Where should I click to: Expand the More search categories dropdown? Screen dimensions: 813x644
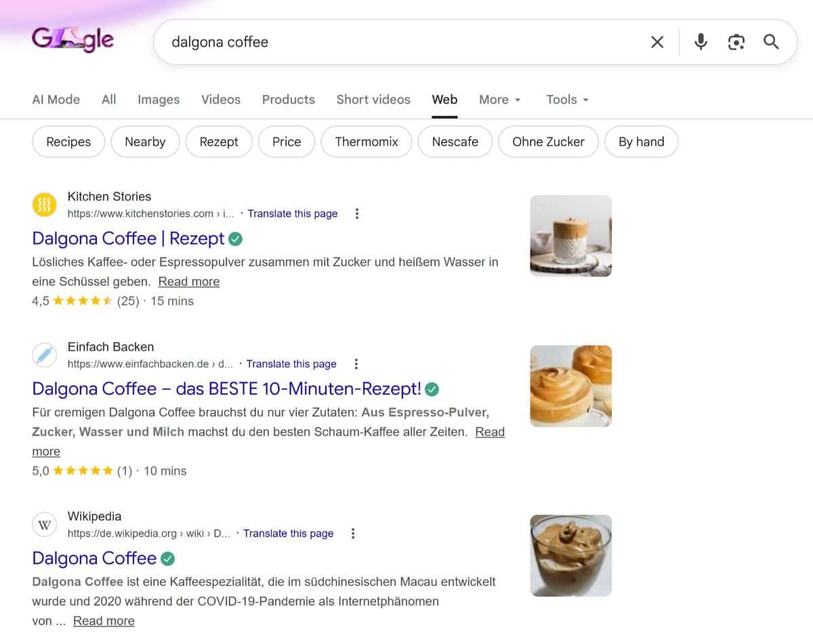499,100
